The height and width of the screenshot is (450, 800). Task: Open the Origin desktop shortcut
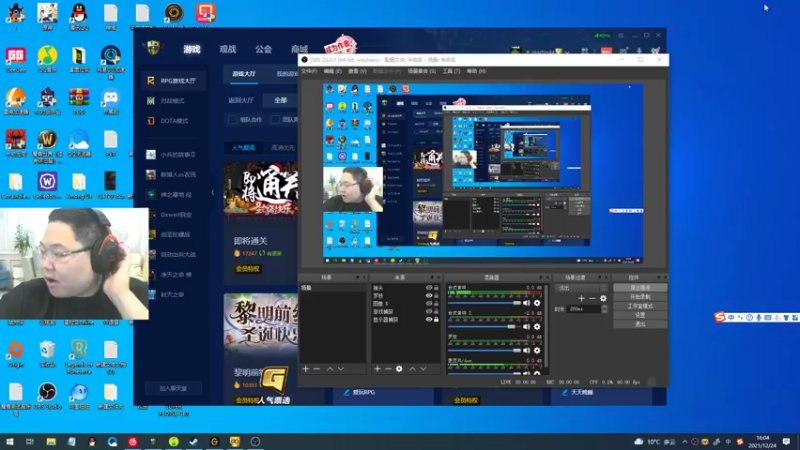[15, 353]
